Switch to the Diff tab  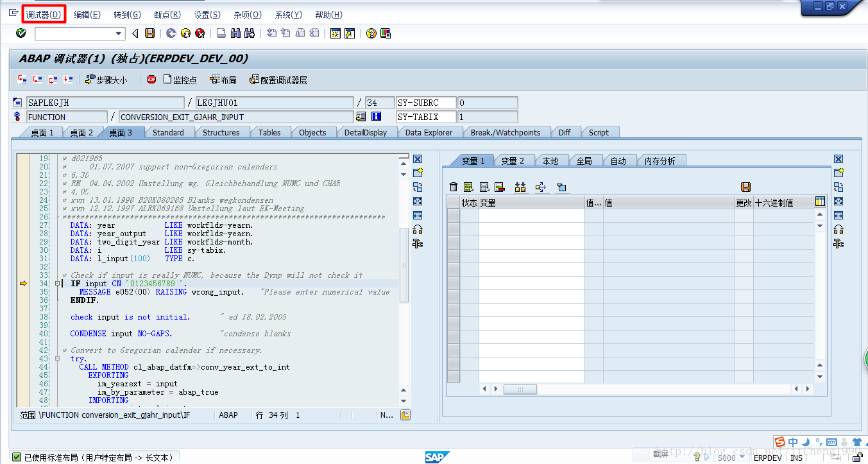tap(565, 132)
